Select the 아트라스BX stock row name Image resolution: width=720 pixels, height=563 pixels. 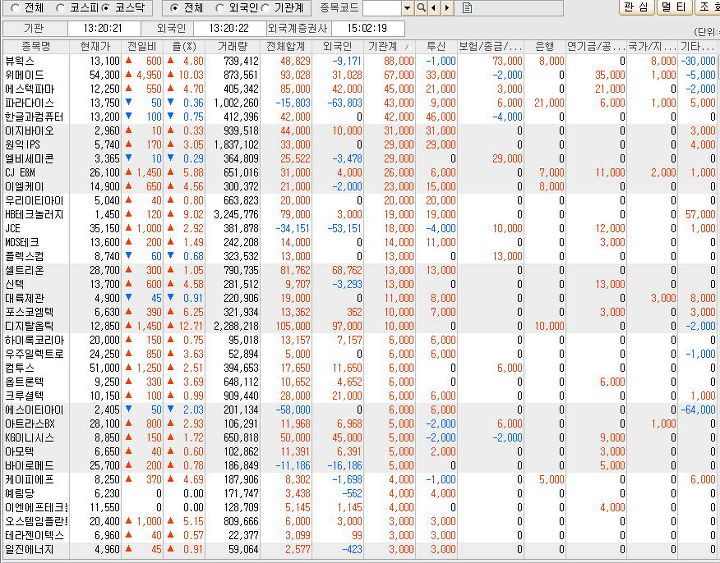[x=30, y=424]
